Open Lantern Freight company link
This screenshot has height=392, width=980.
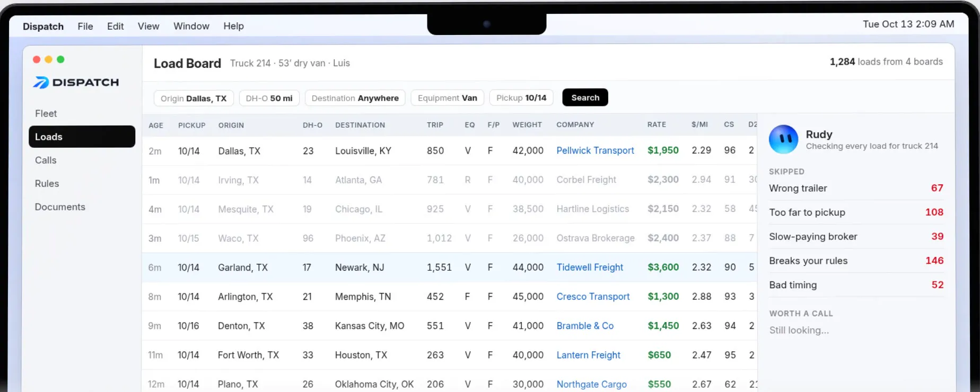(588, 355)
